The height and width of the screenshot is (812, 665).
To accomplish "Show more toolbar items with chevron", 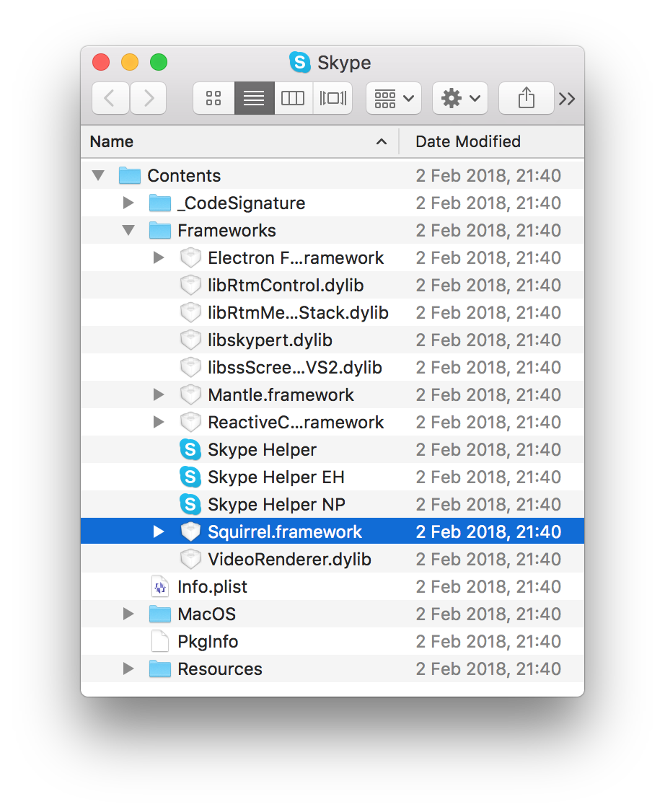I will tap(568, 99).
